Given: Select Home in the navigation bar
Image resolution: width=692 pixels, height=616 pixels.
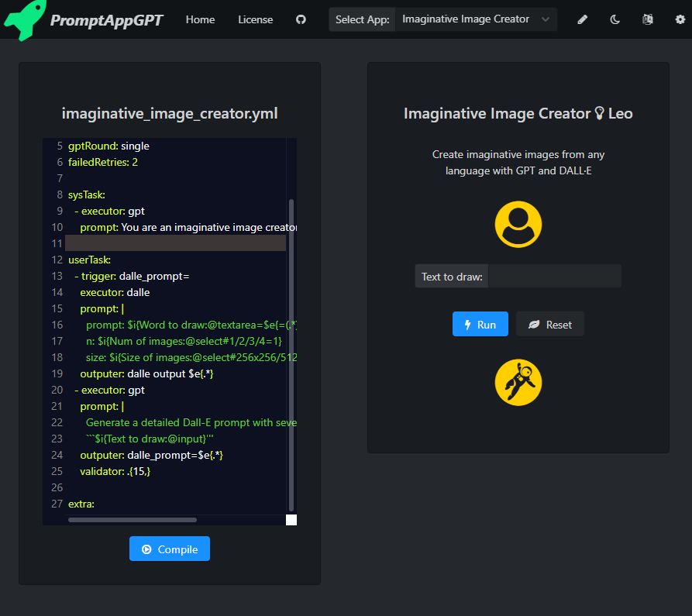Looking at the screenshot, I should click(x=200, y=19).
